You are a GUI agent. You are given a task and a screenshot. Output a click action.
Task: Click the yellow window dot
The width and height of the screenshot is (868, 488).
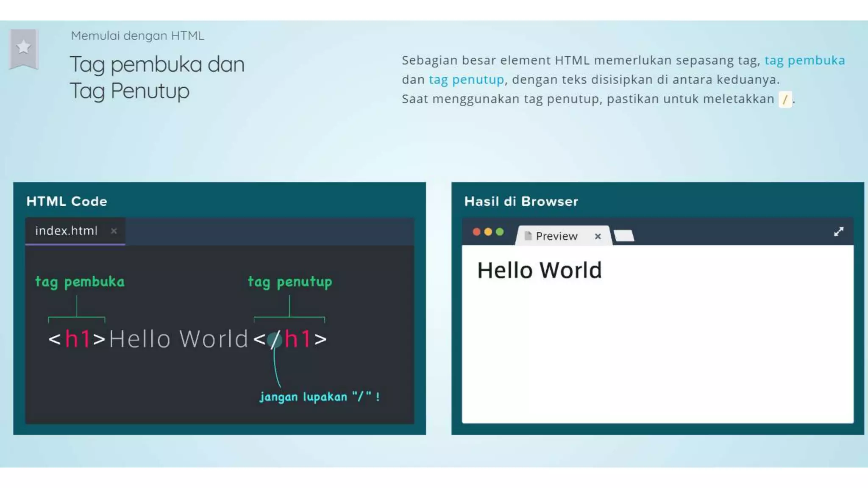tap(488, 232)
